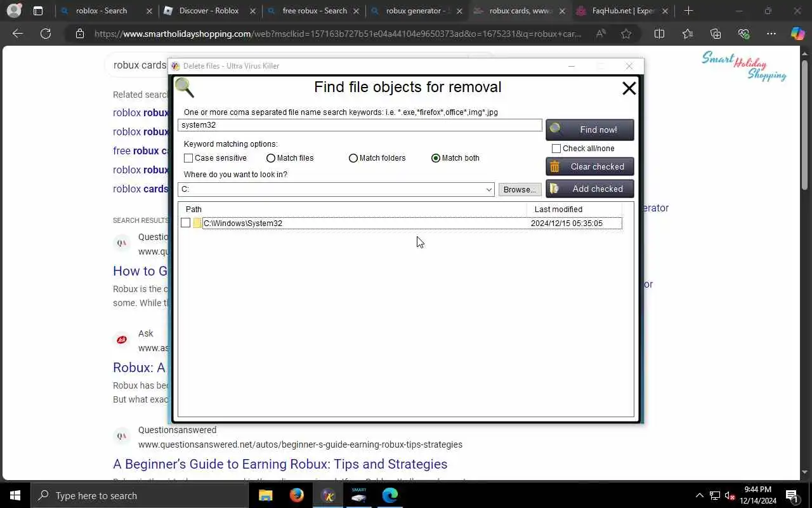This screenshot has height=508, width=812.
Task: Open 'A Beginner's Guide to Earning Robux' link
Action: (x=280, y=464)
